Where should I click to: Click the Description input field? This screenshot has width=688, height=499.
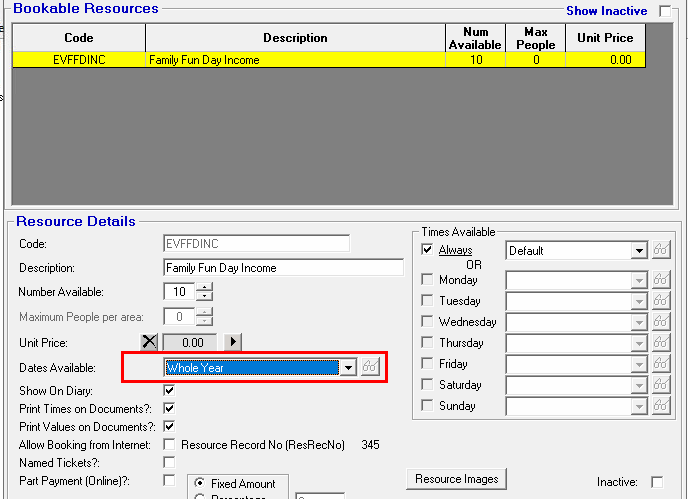[283, 268]
